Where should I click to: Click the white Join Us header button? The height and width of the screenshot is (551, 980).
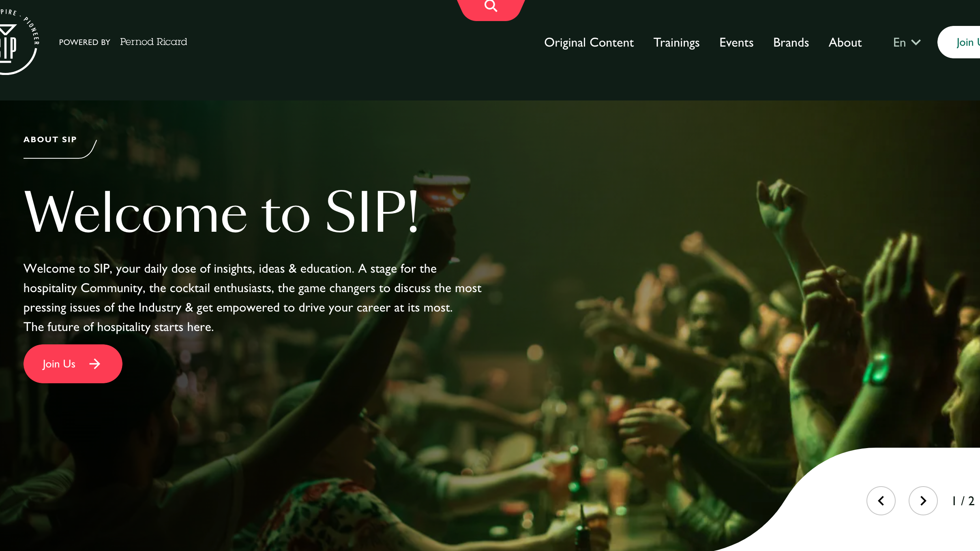(x=959, y=42)
